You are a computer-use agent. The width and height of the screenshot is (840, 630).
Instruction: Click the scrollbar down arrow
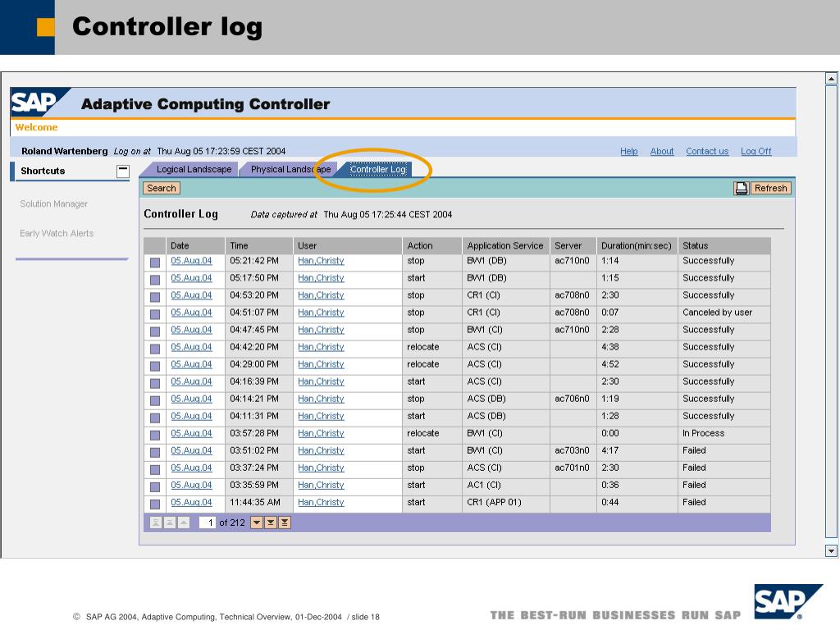click(x=831, y=550)
